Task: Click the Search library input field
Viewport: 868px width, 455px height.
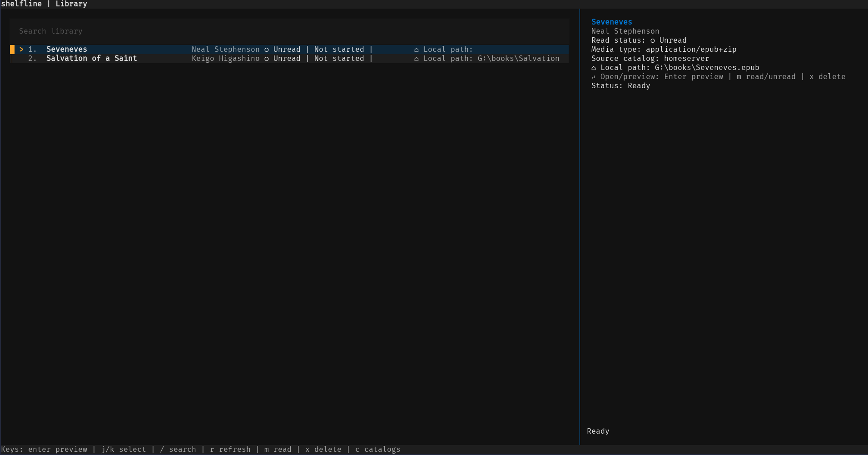Action: coord(289,31)
